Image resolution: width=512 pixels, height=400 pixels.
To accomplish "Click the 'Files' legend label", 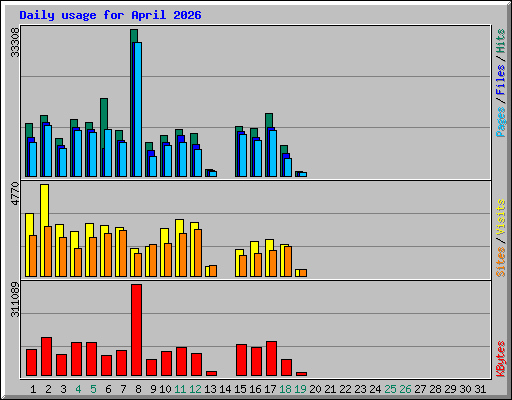I will click(x=501, y=80).
